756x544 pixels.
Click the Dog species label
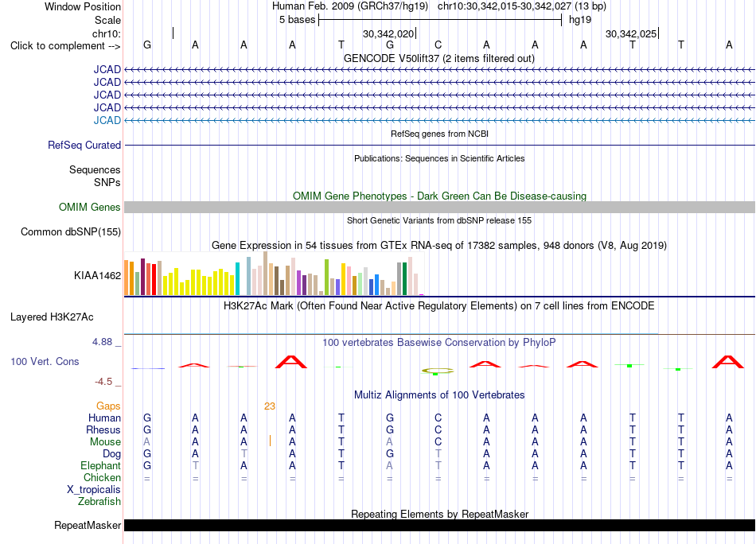(x=112, y=454)
